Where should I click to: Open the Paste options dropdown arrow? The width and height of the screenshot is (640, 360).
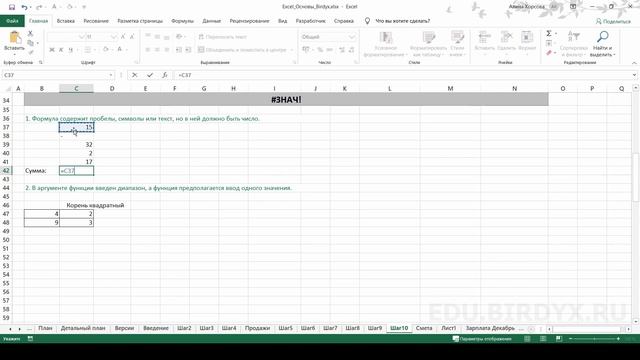15,54
